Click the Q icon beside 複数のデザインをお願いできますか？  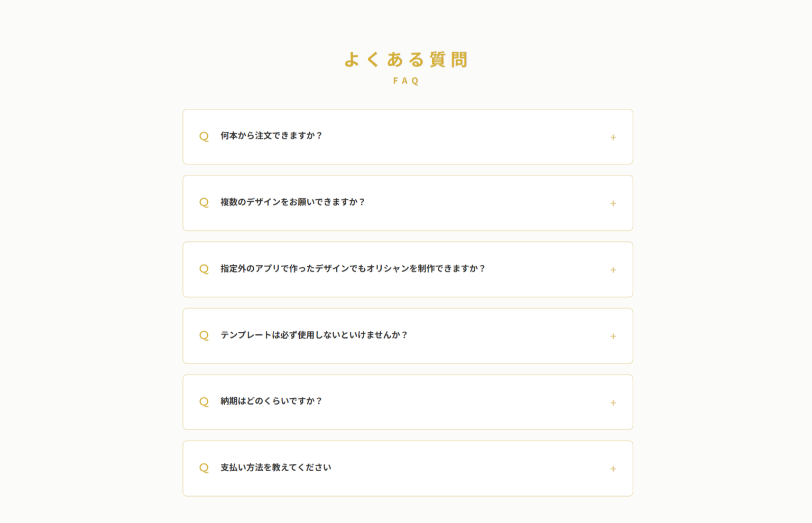(x=204, y=203)
